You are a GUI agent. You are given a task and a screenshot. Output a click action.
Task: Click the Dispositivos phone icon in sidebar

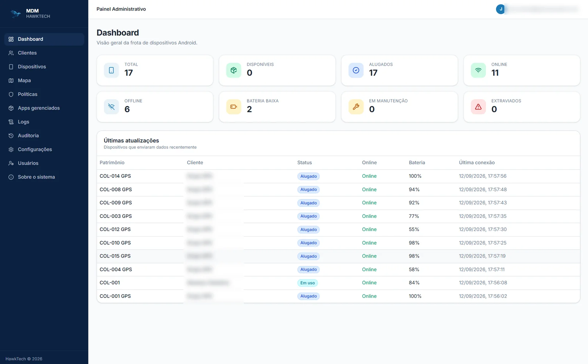click(11, 67)
